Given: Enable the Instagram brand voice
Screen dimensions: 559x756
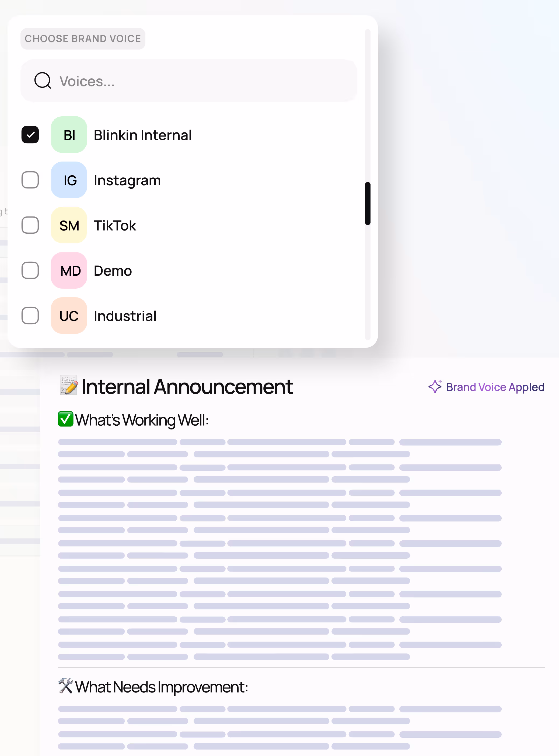Looking at the screenshot, I should pos(30,180).
